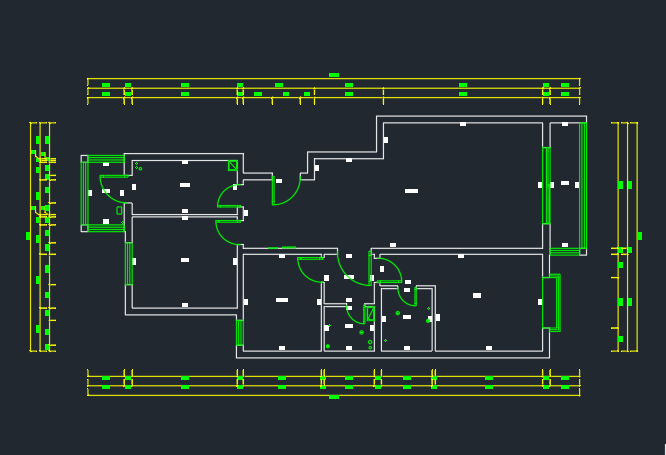This screenshot has width=666, height=455.
Task: Select the upper-left room's door arc
Action: pyautogui.click(x=226, y=193)
